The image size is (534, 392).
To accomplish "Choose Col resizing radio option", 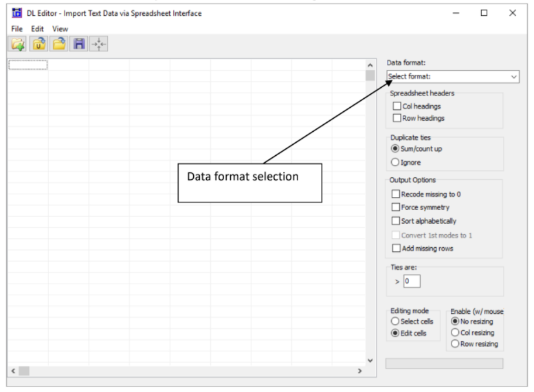I will 455,332.
